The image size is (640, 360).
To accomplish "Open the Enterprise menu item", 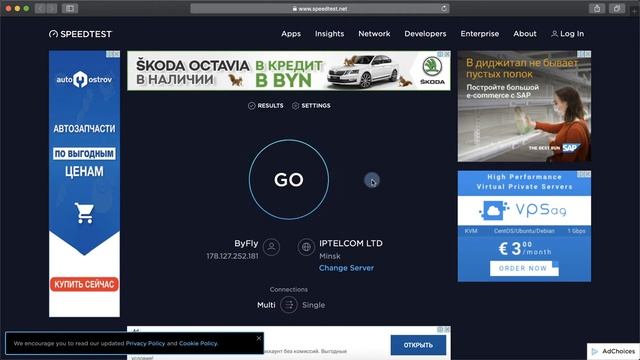I will click(480, 34).
